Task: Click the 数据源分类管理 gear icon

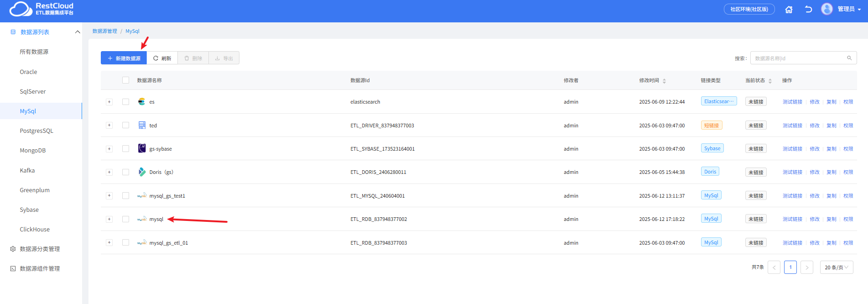Action: coord(13,249)
